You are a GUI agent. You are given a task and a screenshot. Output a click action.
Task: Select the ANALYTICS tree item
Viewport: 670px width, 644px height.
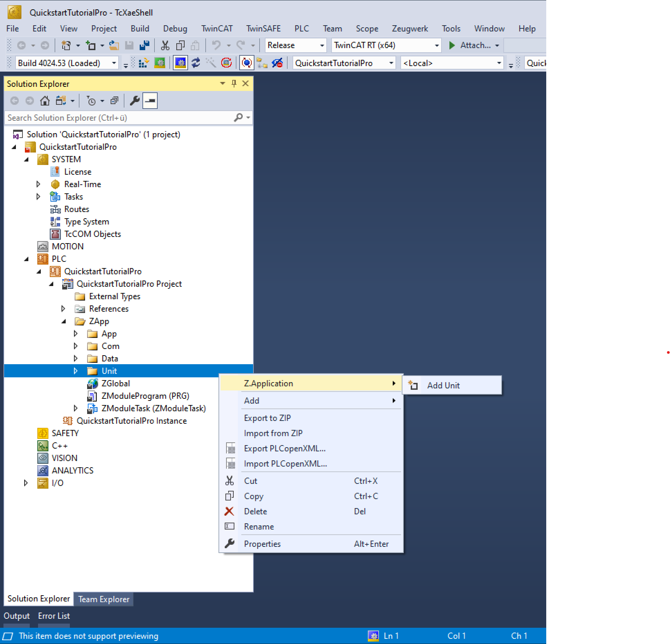click(73, 471)
